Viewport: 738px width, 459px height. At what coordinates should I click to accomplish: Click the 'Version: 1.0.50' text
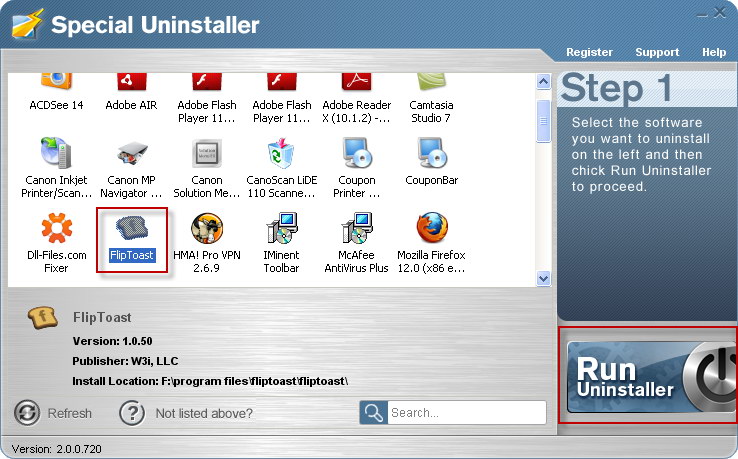(x=112, y=341)
